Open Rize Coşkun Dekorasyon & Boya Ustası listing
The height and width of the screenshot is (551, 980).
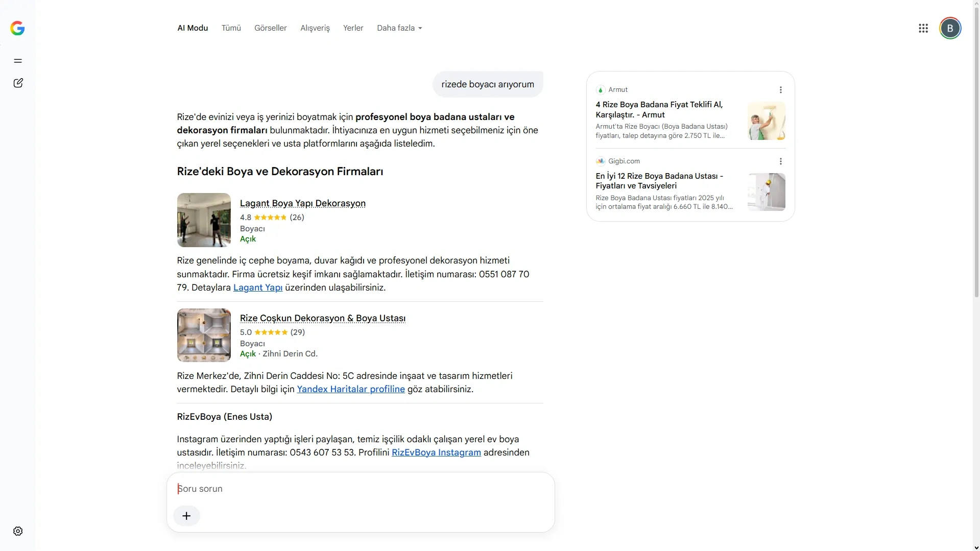click(323, 318)
